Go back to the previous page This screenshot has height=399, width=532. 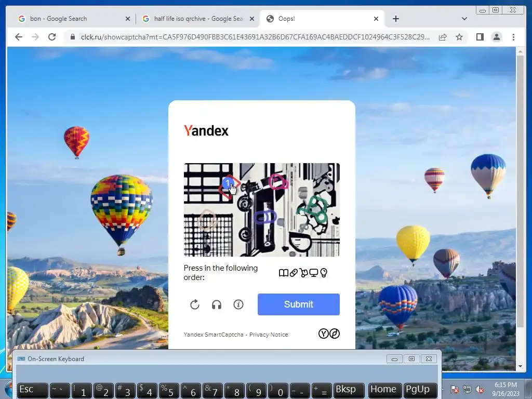pos(19,37)
